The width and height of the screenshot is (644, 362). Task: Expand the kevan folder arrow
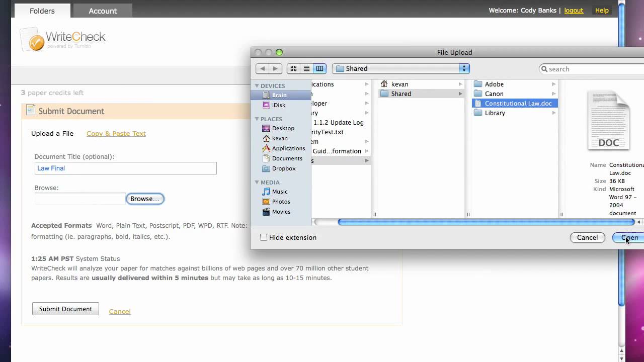460,84
